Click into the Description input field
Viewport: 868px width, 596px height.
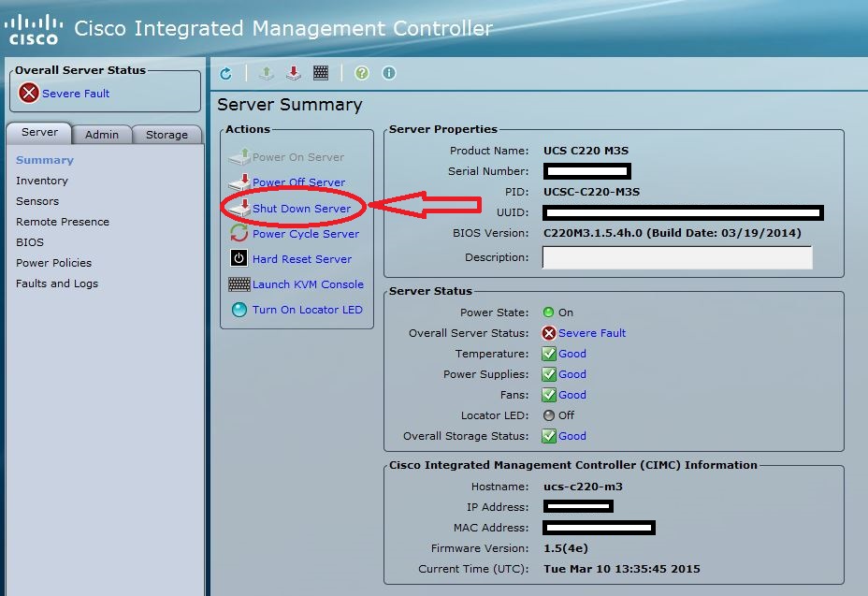[677, 257]
